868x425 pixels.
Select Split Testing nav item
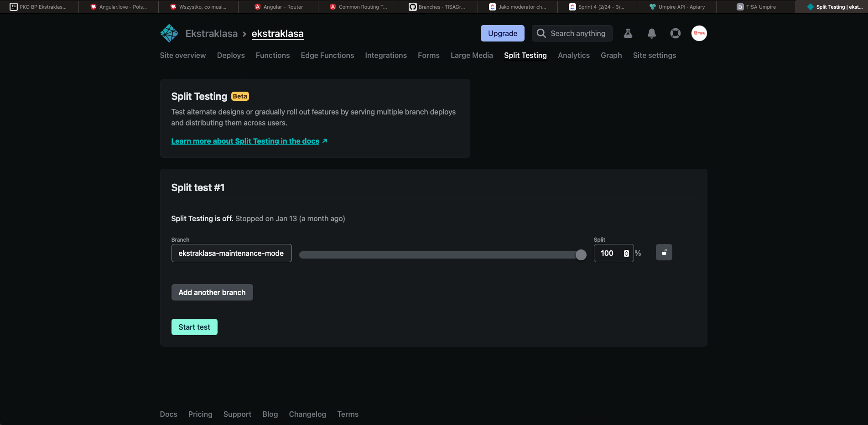(x=525, y=55)
